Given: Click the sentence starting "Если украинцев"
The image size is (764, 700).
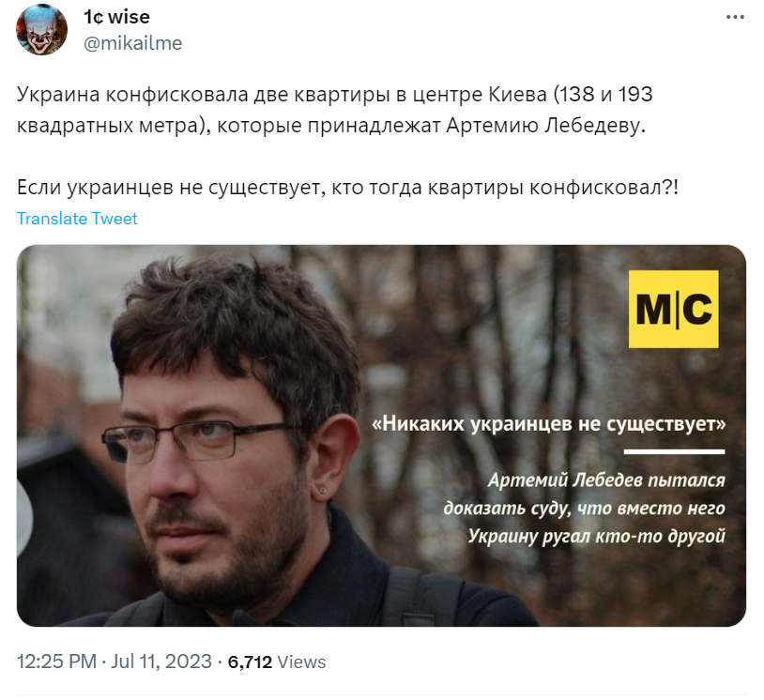Looking at the screenshot, I should click(x=347, y=188).
